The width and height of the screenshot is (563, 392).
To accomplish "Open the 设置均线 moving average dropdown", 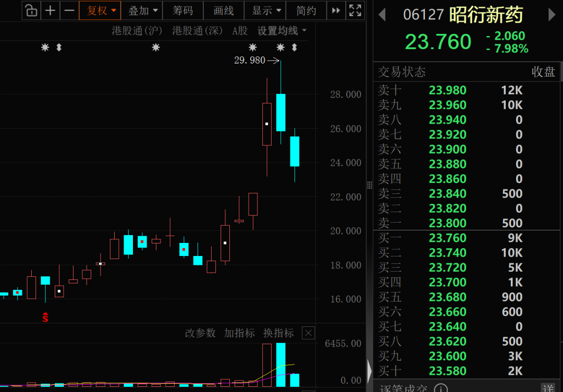I will click(x=282, y=31).
